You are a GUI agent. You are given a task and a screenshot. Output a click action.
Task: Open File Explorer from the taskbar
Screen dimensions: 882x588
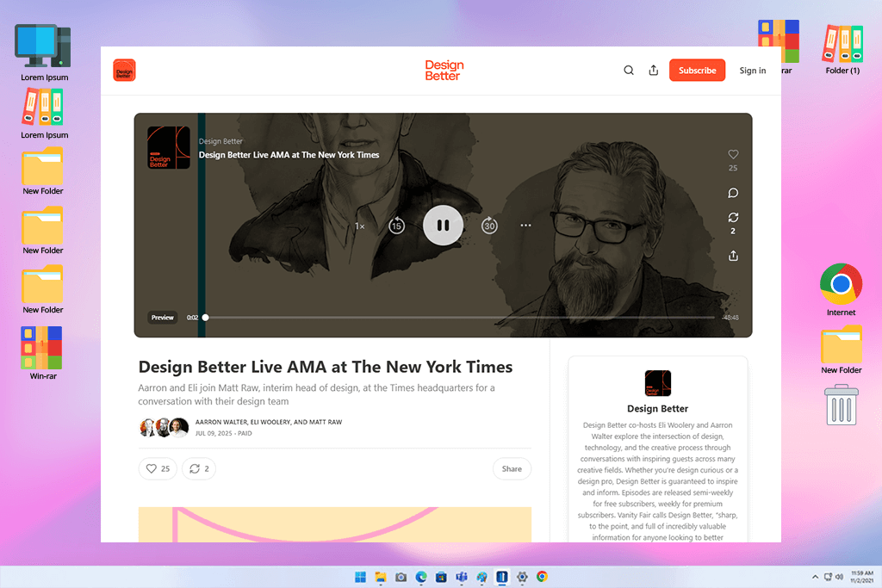pyautogui.click(x=381, y=577)
